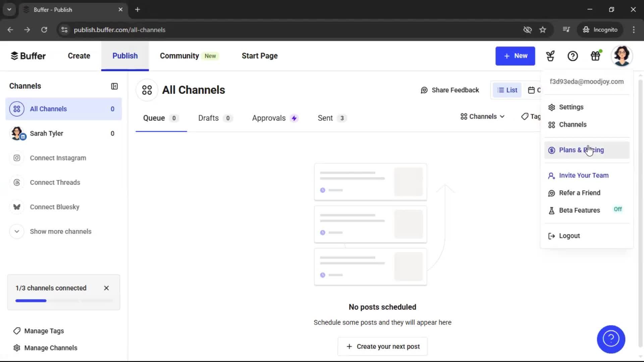Select Connect Bluesky

[x=54, y=207]
